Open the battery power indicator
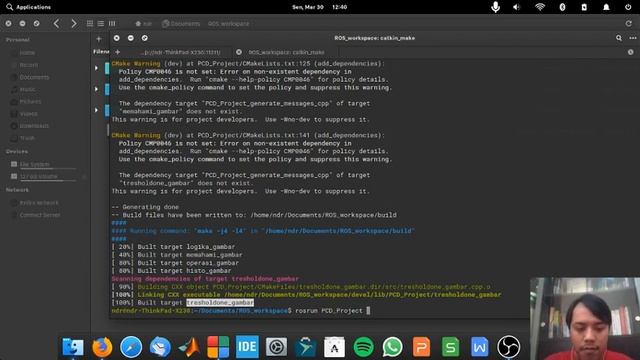The width and height of the screenshot is (640, 360). (584, 7)
